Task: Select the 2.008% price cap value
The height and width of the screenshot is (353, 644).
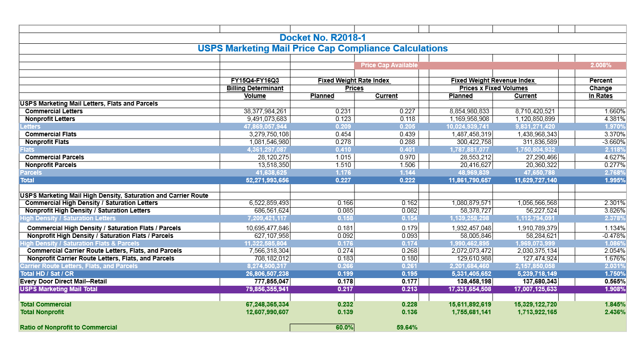Action: (601, 65)
